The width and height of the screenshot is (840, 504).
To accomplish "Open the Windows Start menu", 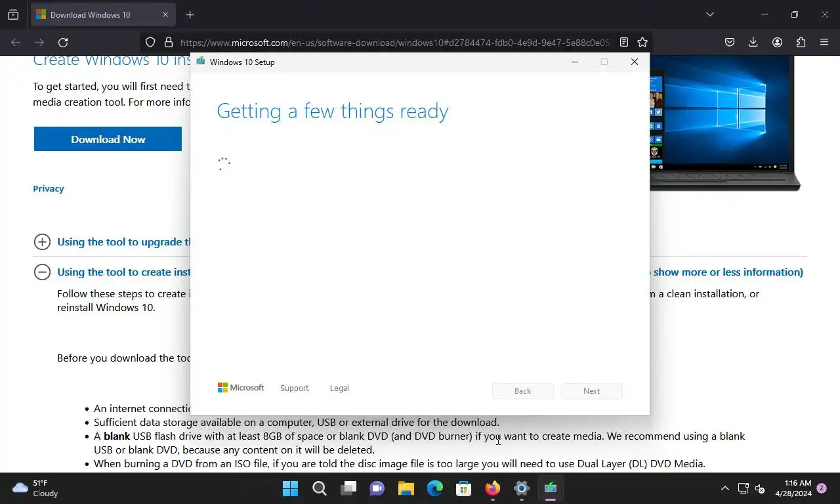I will click(290, 488).
